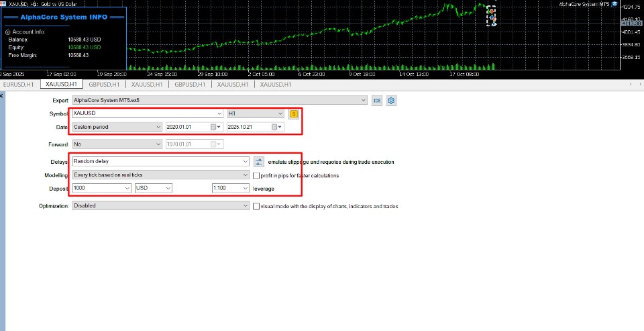Image resolution: width=644 pixels, height=331 pixels.
Task: Open calendar picker for end date 2025.10.21
Action: pos(277,128)
